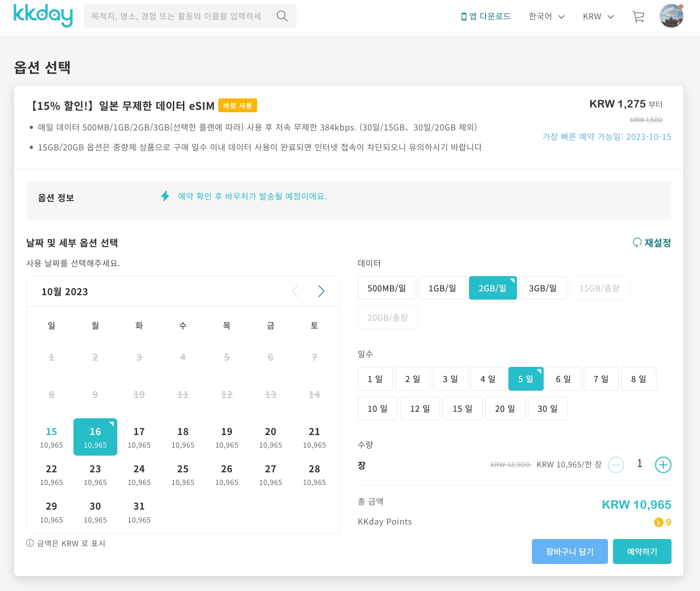This screenshot has height=591, width=700.
Task: Click the search magnifier icon
Action: click(282, 16)
